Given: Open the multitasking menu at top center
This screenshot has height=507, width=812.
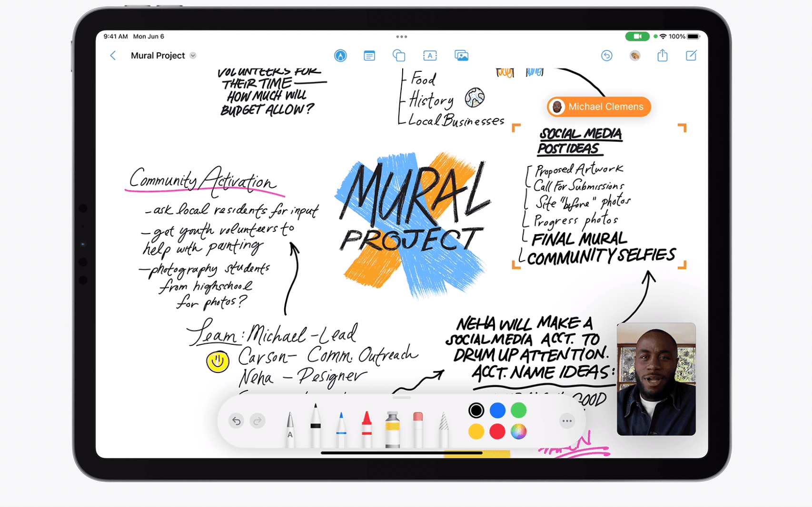Looking at the screenshot, I should tap(401, 36).
